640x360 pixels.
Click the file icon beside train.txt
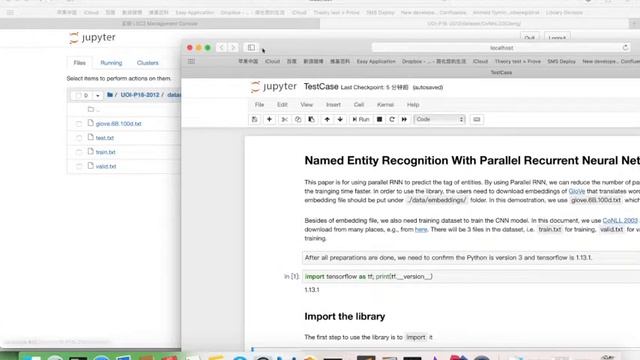pos(91,151)
